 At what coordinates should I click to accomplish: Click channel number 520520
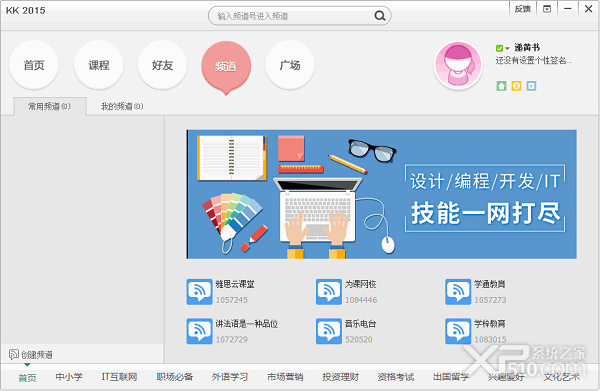(x=359, y=339)
